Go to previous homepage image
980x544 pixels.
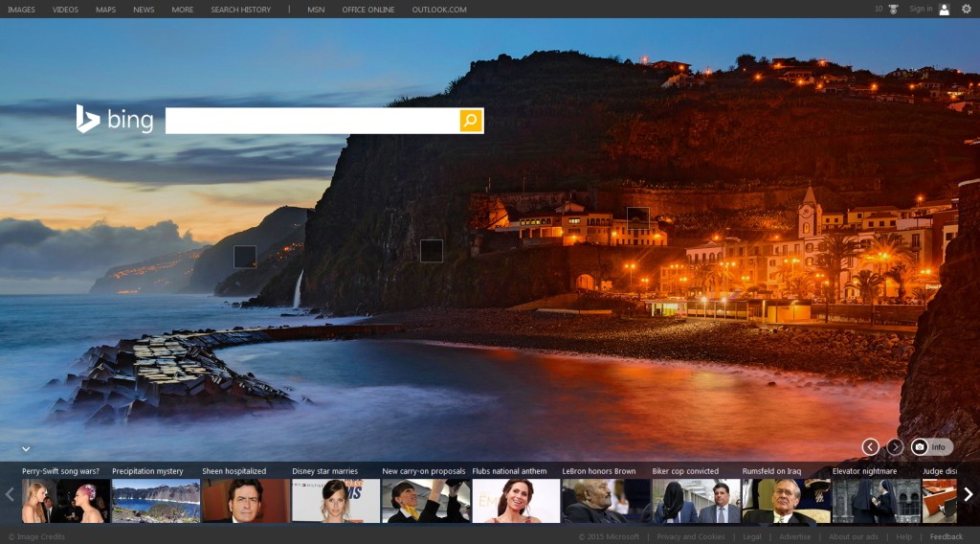[x=870, y=446]
